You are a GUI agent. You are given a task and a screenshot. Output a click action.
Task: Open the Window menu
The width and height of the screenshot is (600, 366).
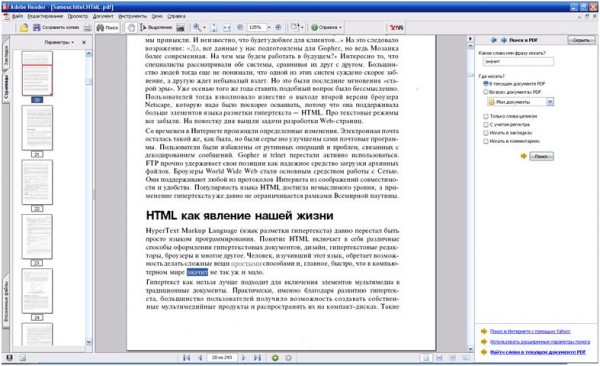tap(157, 16)
